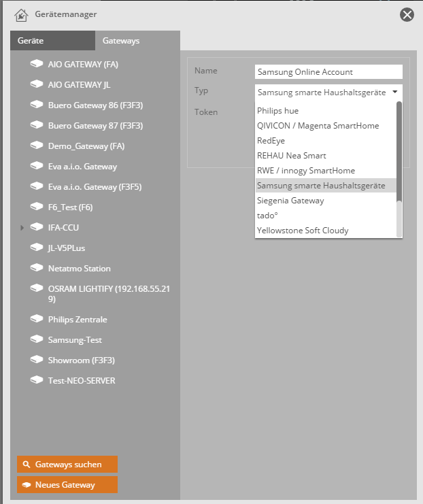The height and width of the screenshot is (504, 423).
Task: Click the device icon beside Philips Zentrale
Action: pos(37,319)
